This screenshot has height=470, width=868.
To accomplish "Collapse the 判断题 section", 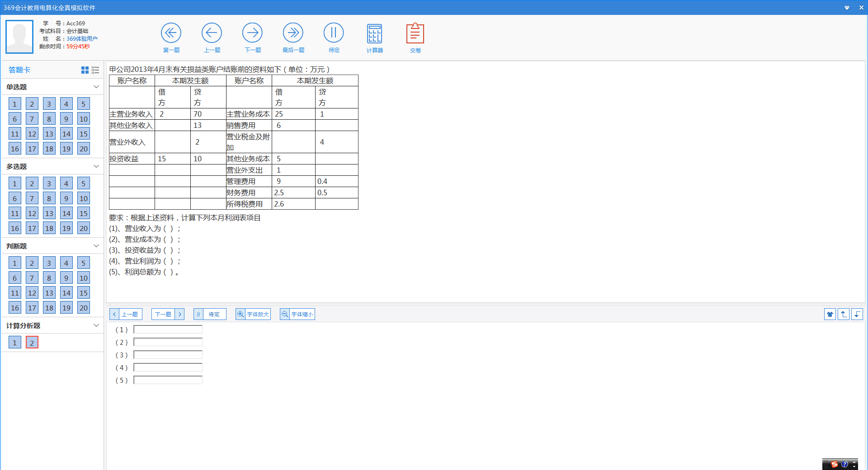I will point(96,246).
